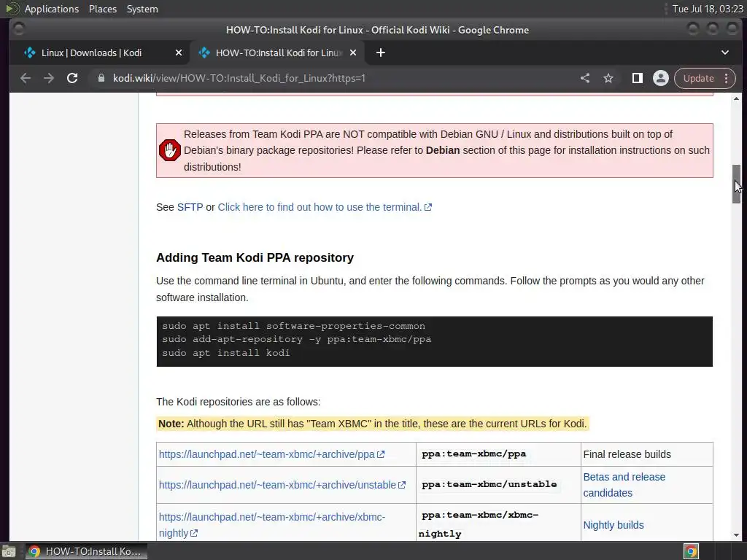Open a new tab with plus
This screenshot has width=747, height=560.
coord(380,52)
